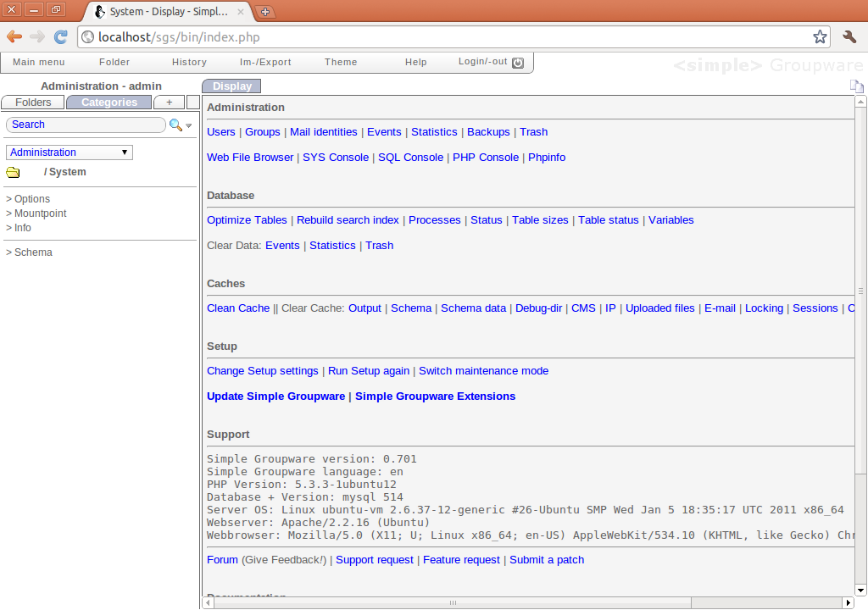The height and width of the screenshot is (610, 868).
Task: Open the Help menu
Action: (415, 62)
